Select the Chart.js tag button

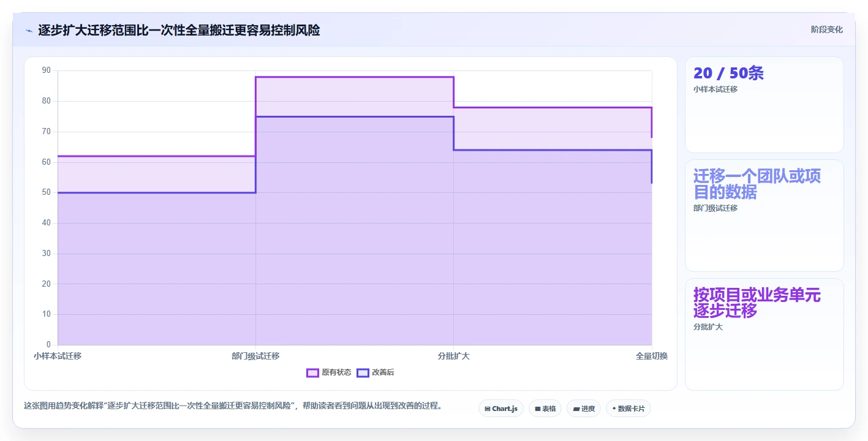(x=500, y=409)
